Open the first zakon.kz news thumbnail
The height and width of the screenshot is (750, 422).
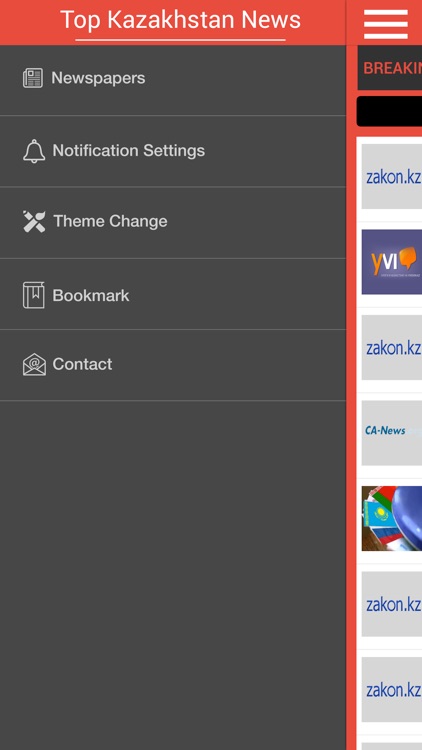click(392, 176)
